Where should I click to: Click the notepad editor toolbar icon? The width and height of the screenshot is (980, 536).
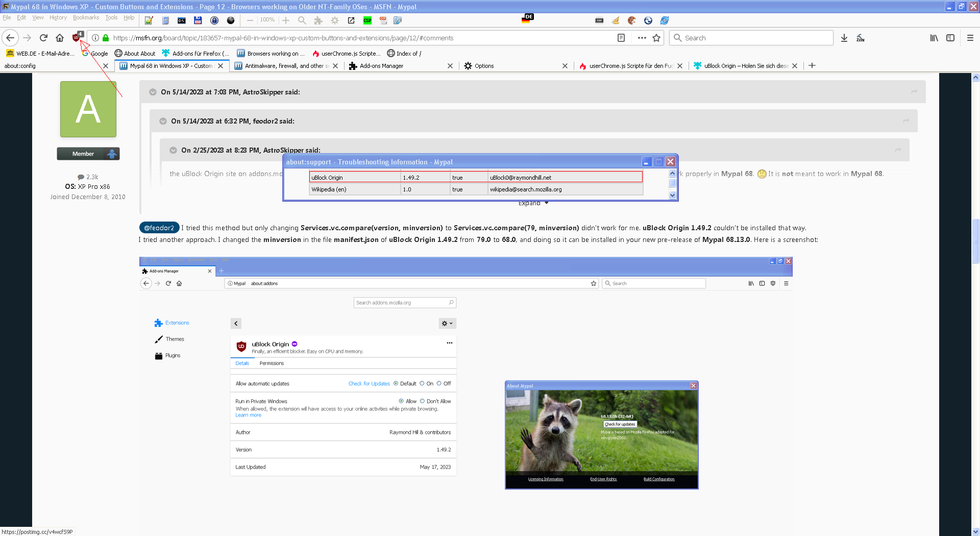click(x=149, y=20)
